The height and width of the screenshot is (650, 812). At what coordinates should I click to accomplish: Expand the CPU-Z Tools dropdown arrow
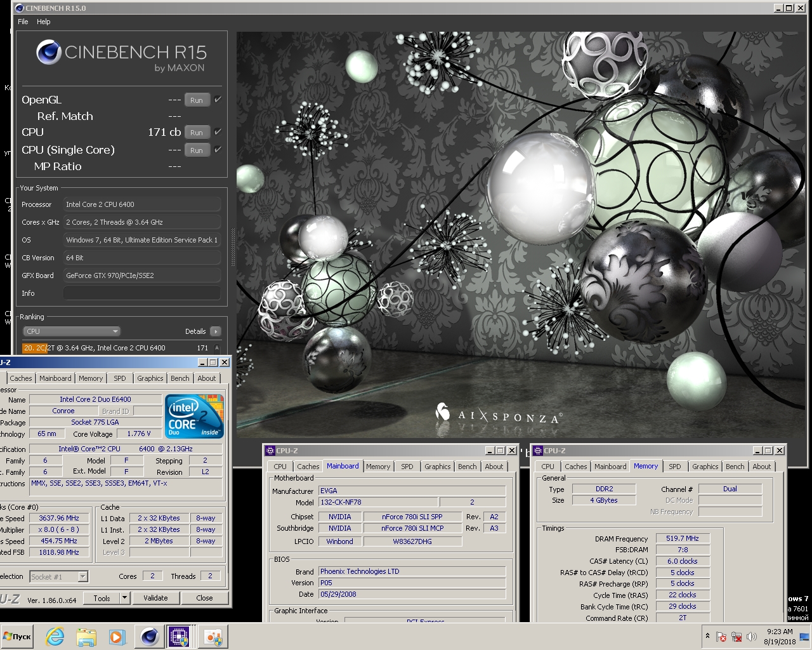(x=124, y=598)
